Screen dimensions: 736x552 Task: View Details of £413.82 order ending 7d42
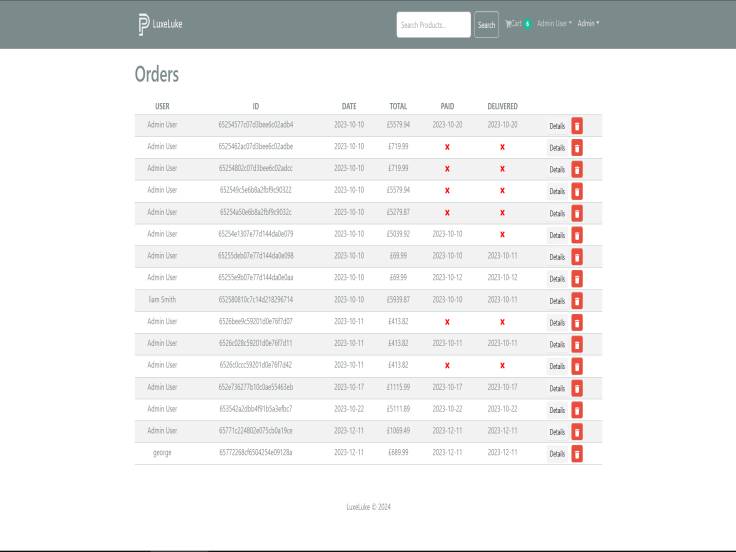(x=557, y=366)
